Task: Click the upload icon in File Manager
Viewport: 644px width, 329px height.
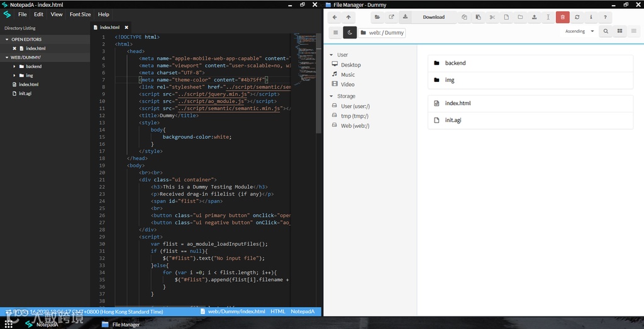Action: coord(534,17)
